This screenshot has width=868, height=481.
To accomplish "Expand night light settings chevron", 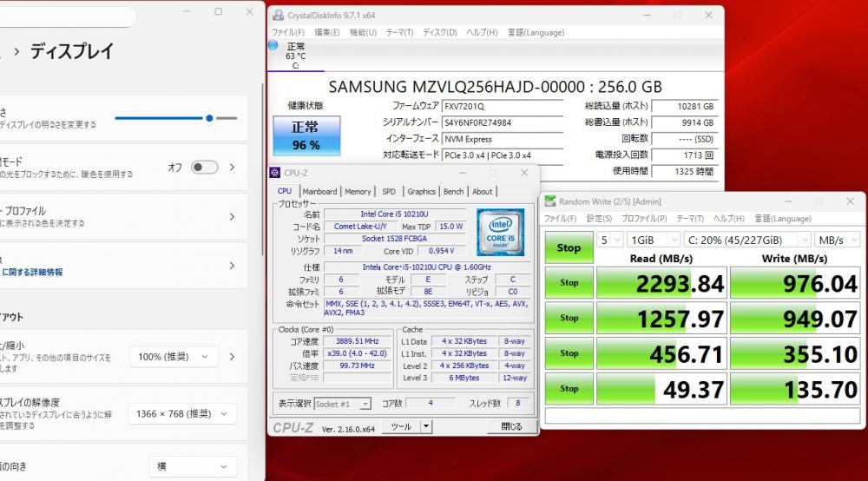I will [x=232, y=168].
